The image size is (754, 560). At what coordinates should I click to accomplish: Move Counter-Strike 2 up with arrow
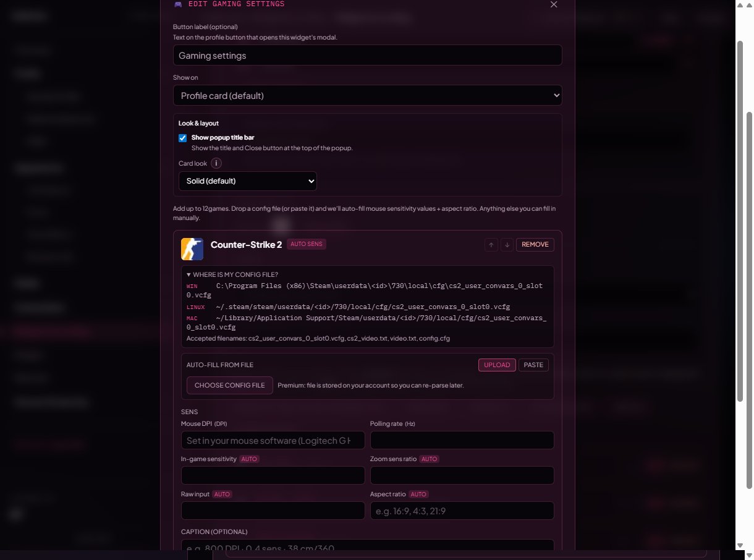(491, 245)
